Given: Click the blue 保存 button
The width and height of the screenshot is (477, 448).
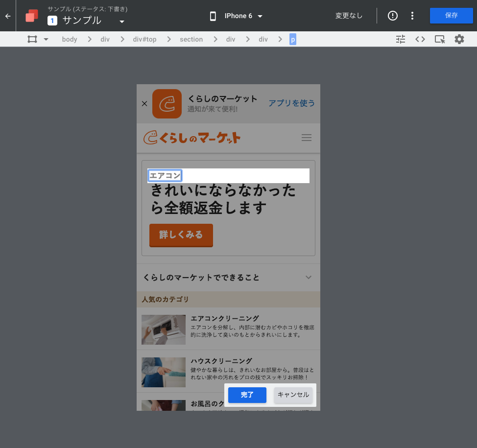Looking at the screenshot, I should 451,16.
